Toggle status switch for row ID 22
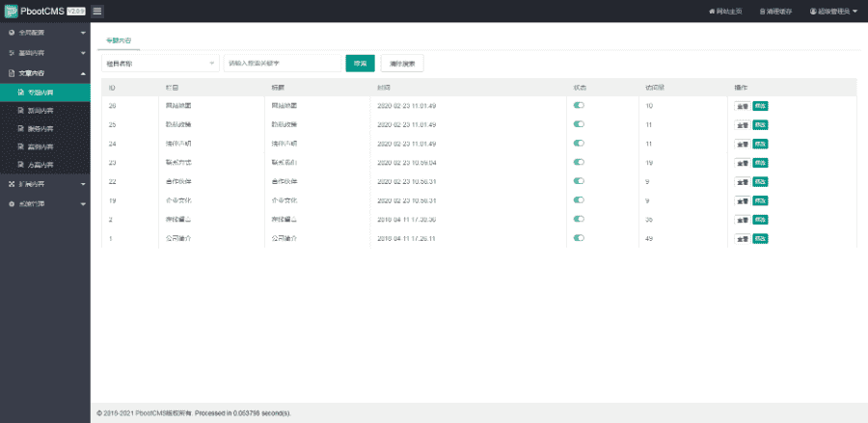This screenshot has width=868, height=423. (x=579, y=181)
